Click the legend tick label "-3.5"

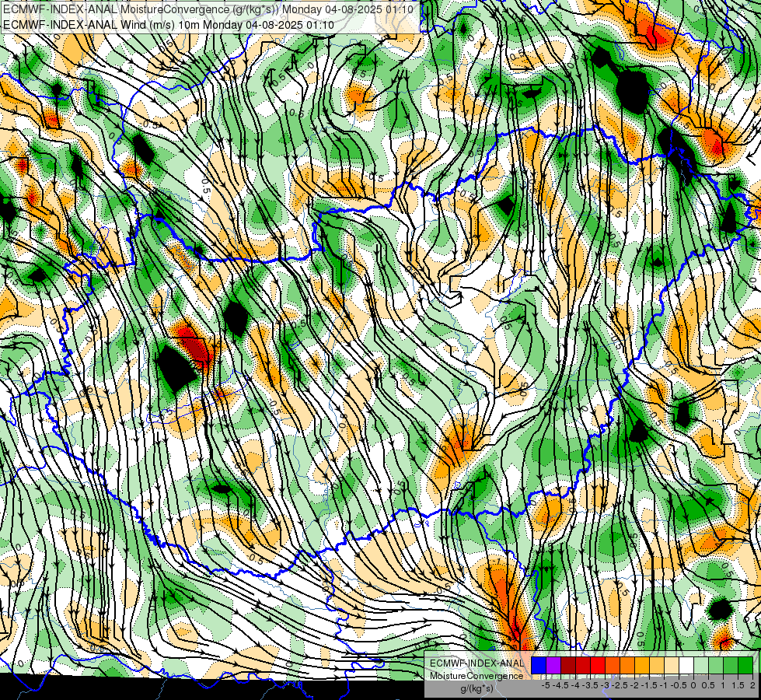590,685
